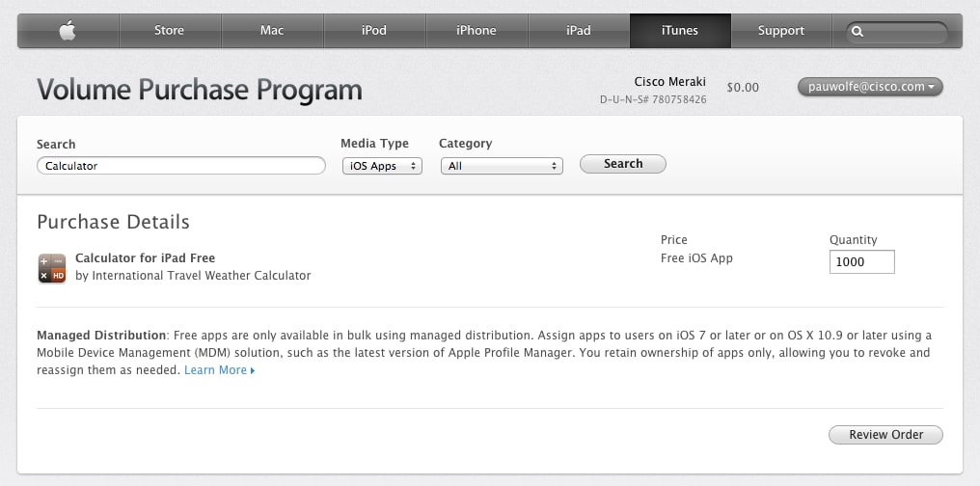Click the Apple logo in the navigation bar
This screenshot has width=980, height=486.
tap(68, 31)
